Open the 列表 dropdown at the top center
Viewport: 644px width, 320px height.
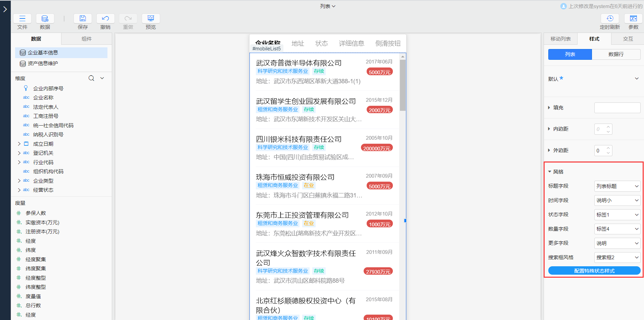click(328, 6)
